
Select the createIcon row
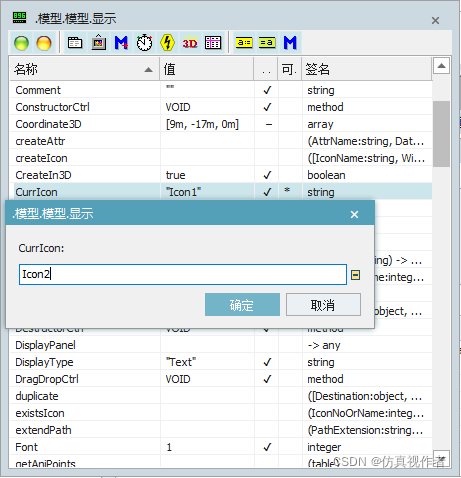point(221,158)
